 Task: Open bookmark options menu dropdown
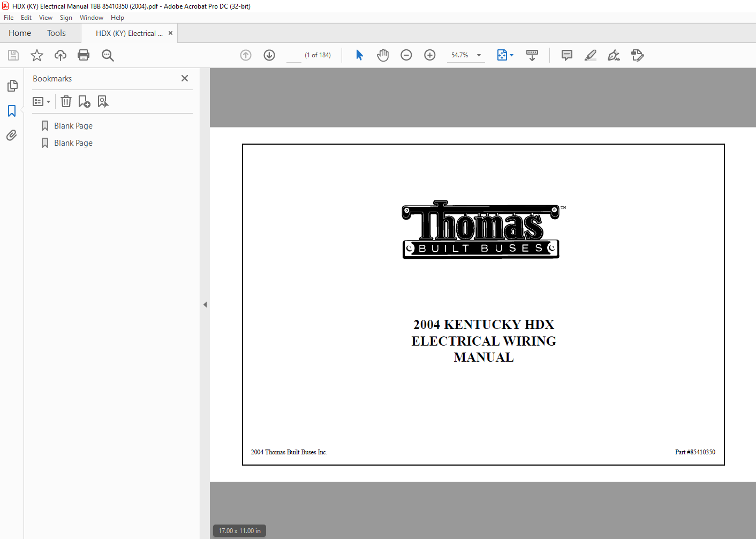[41, 101]
